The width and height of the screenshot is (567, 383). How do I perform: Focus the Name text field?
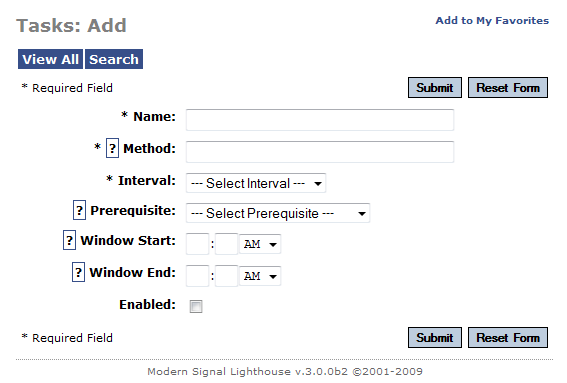tap(320, 120)
